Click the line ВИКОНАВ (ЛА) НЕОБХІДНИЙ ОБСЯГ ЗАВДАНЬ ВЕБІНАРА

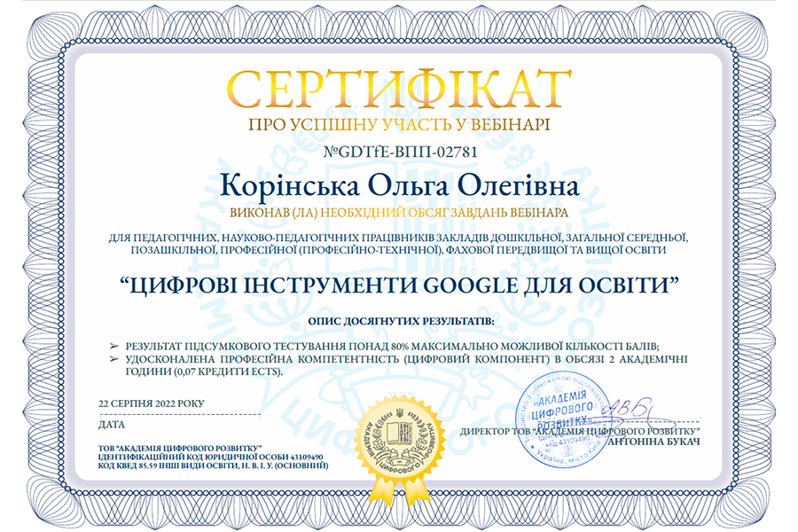point(400,212)
